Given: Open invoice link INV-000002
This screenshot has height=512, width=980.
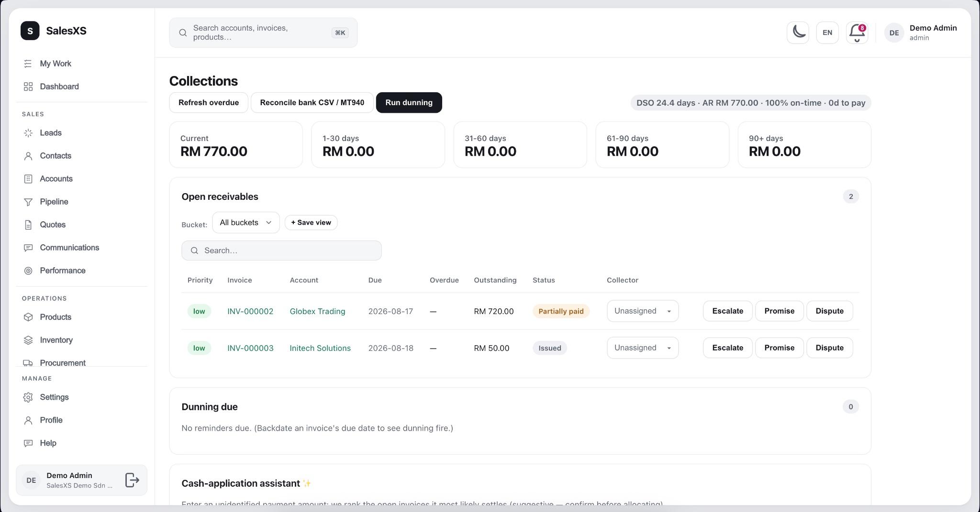Looking at the screenshot, I should 250,311.
